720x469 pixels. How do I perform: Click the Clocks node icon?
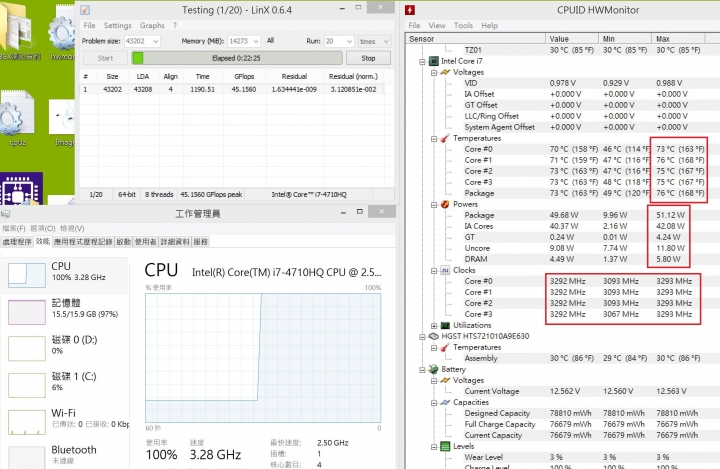click(444, 270)
